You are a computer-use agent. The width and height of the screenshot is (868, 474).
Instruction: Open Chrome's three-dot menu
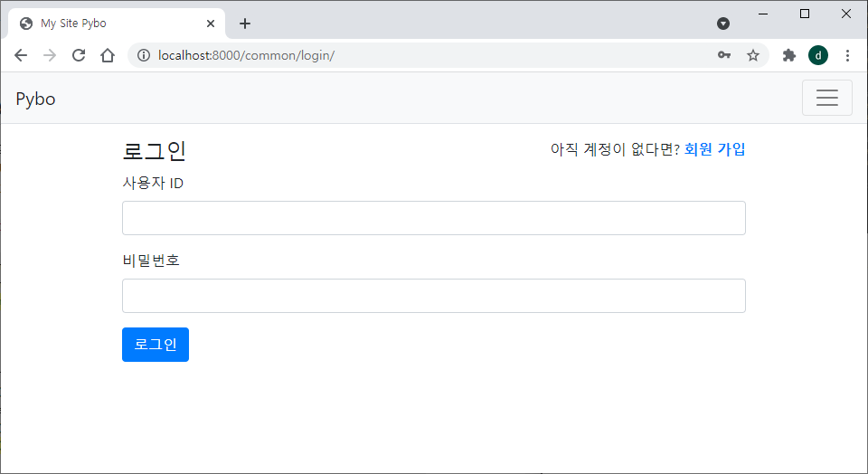(847, 55)
